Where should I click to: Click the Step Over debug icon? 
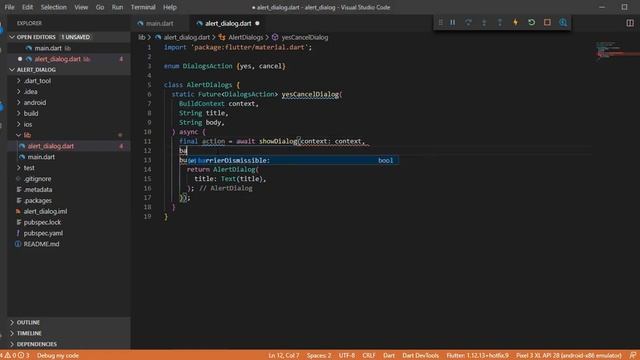468,22
